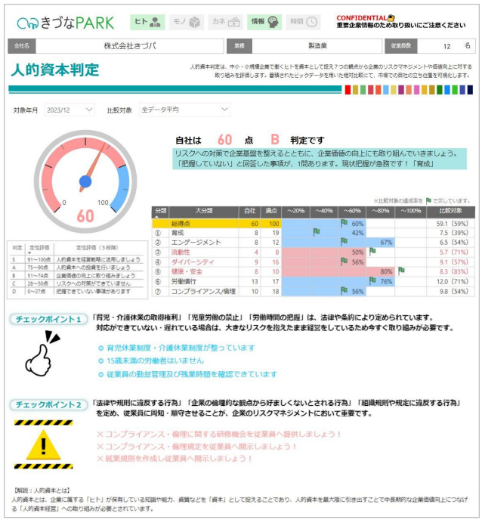Click the 判定 column header of the grade table
Viewport: 485px width, 520px height.
coord(17,248)
